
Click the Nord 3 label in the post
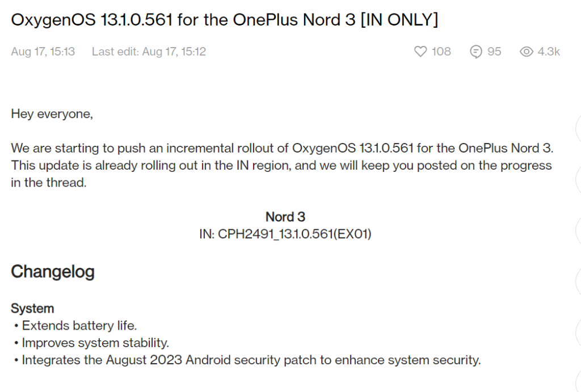tap(285, 217)
